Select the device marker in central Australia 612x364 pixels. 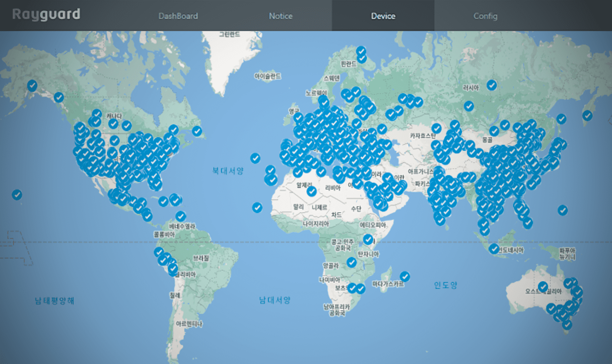pos(543,286)
